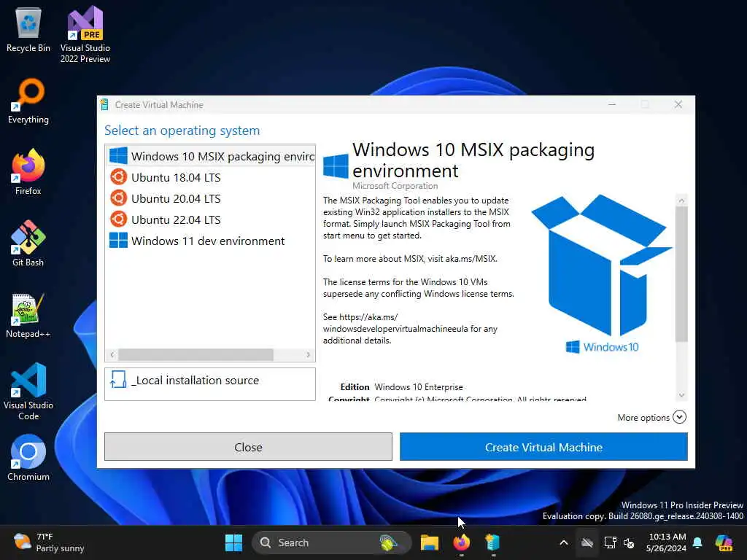This screenshot has height=560, width=747.
Task: Click the Close button in dialog
Action: 248,447
